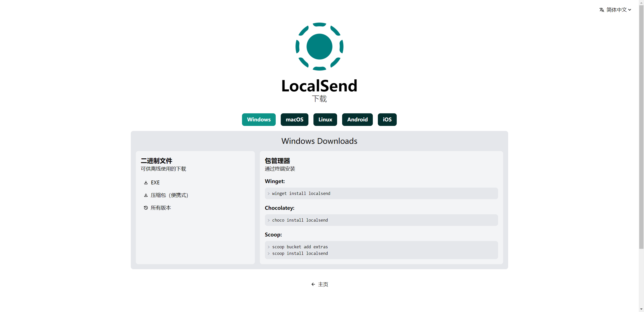Click the winget install localsend command
This screenshot has height=312, width=644.
point(301,193)
